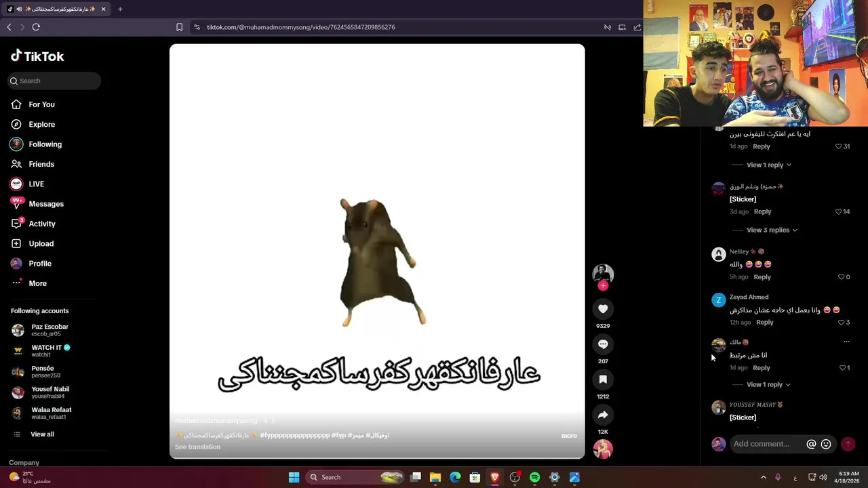This screenshot has width=868, height=488.
Task: Like the video with heart icon
Action: tap(603, 309)
